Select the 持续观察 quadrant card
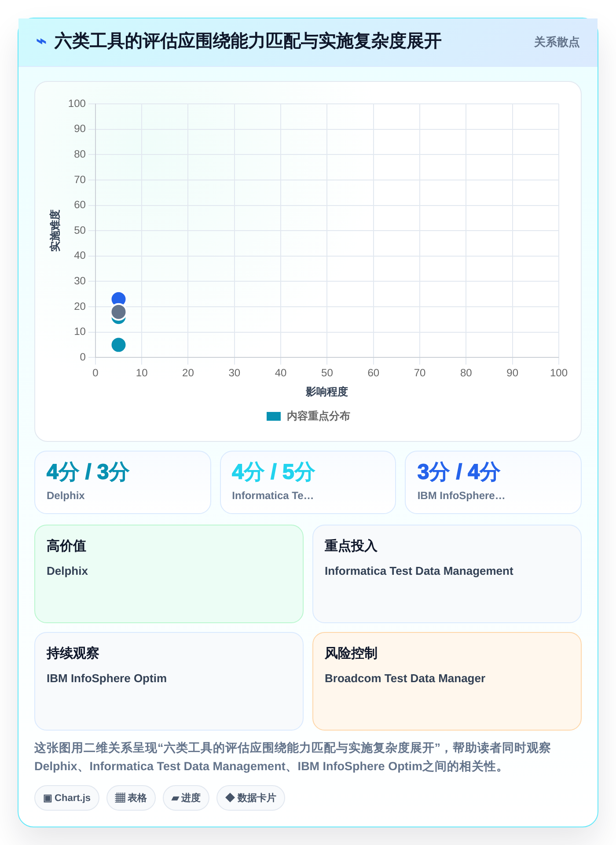This screenshot has height=845, width=616. pos(169,681)
